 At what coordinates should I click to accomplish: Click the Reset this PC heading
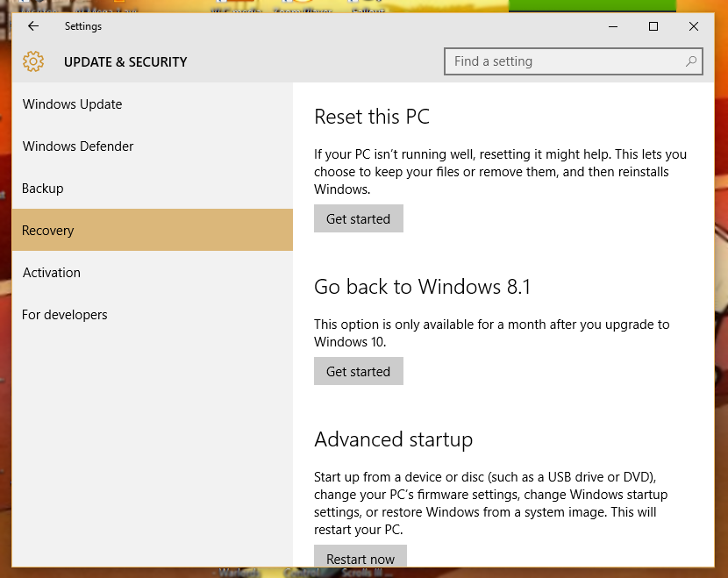[x=372, y=117]
